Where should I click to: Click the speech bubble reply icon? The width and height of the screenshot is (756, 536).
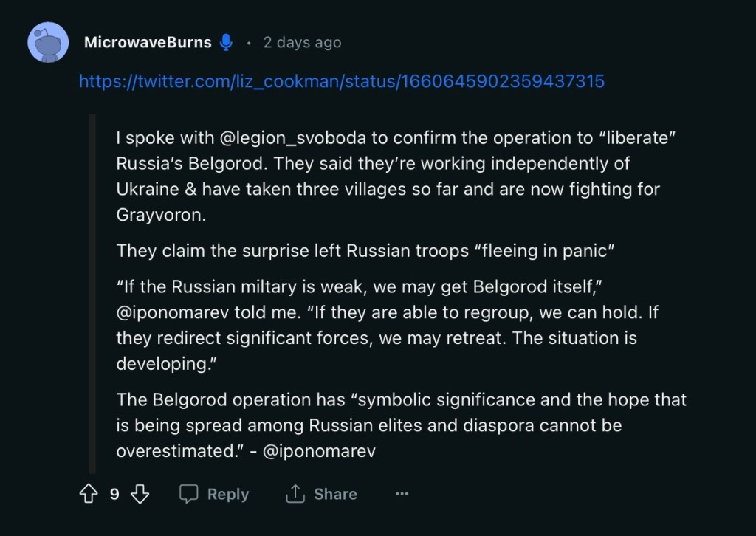coord(189,494)
